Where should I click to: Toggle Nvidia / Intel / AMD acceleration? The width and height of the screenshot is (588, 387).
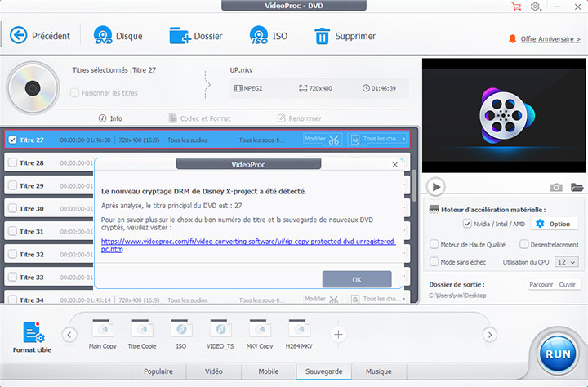(467, 224)
